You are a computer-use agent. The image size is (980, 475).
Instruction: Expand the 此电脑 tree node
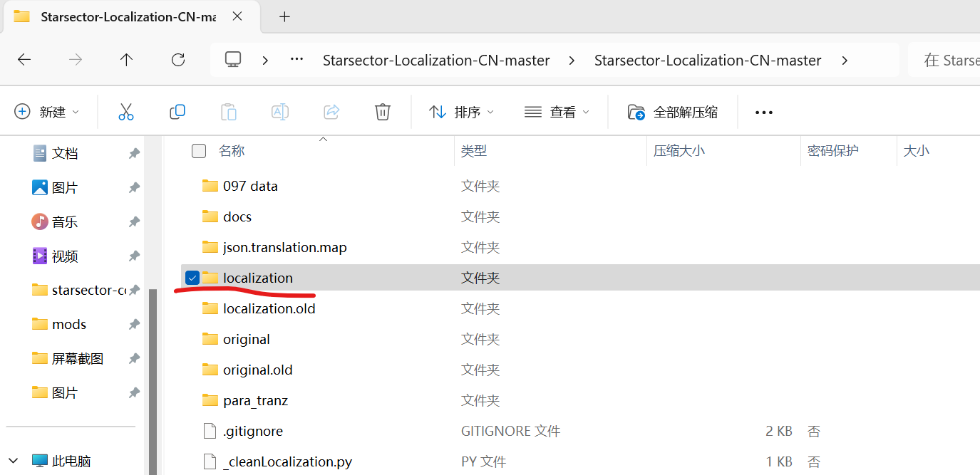14,461
